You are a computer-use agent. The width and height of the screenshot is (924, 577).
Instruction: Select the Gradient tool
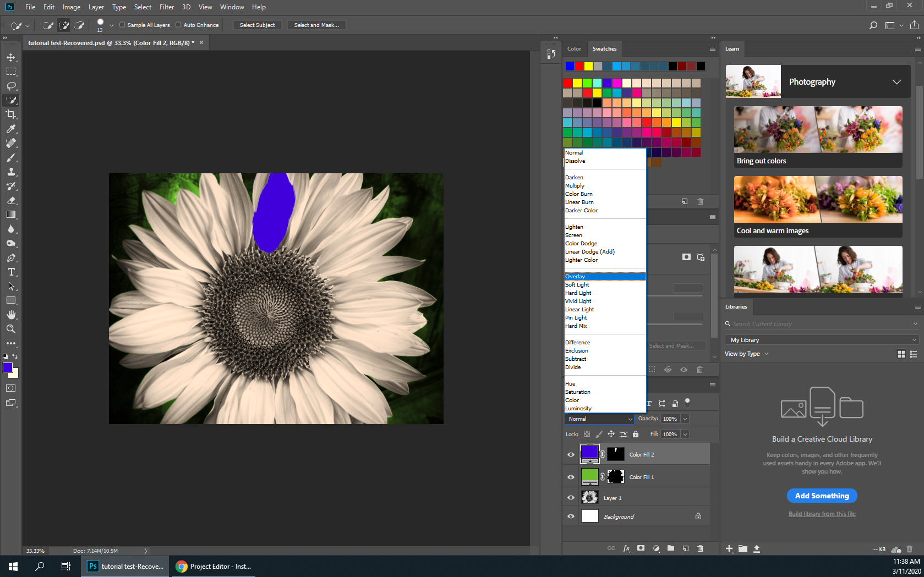pyautogui.click(x=11, y=215)
